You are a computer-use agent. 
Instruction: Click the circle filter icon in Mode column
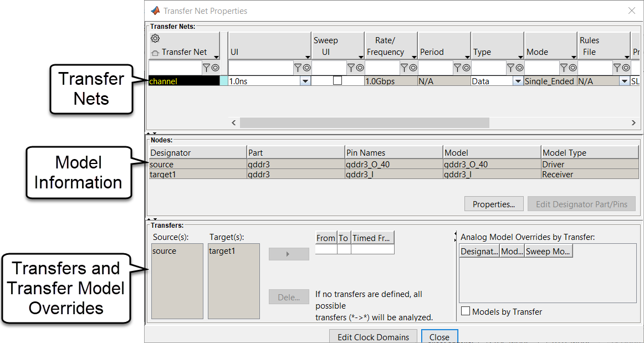pos(572,68)
